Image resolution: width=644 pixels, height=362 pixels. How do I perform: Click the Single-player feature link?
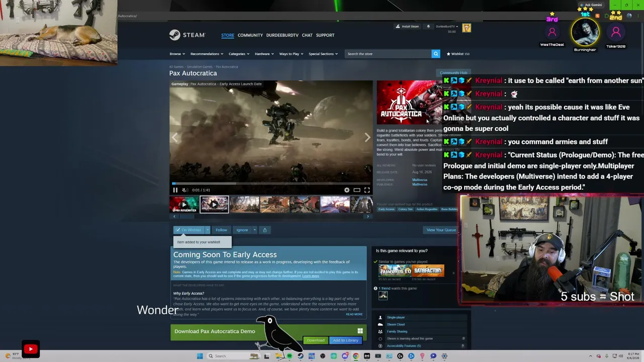pos(396,317)
